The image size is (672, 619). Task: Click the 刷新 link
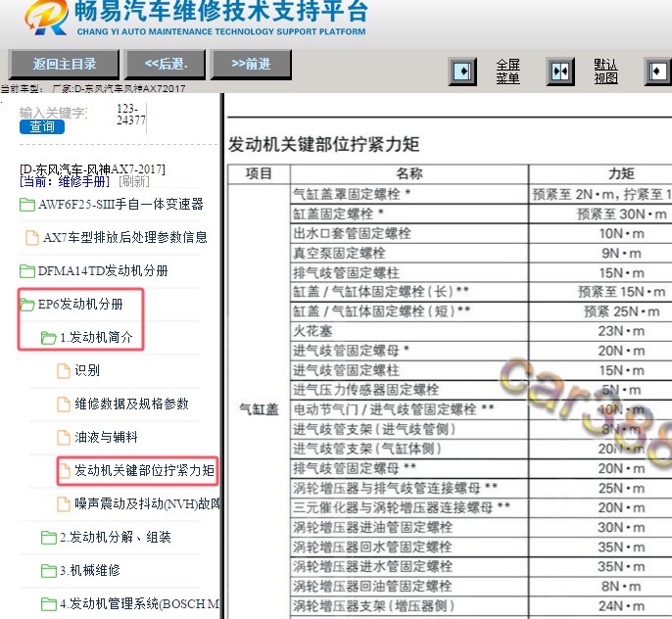point(133,181)
